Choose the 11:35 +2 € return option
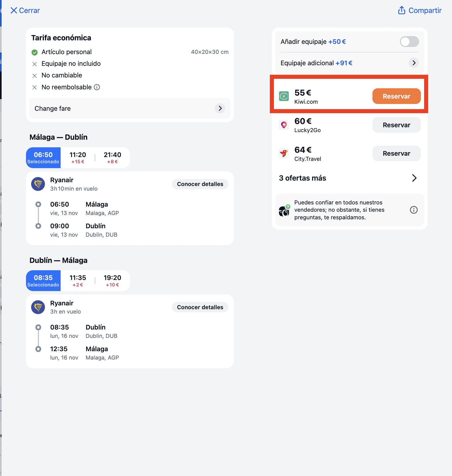Image resolution: width=452 pixels, height=476 pixels. (78, 281)
